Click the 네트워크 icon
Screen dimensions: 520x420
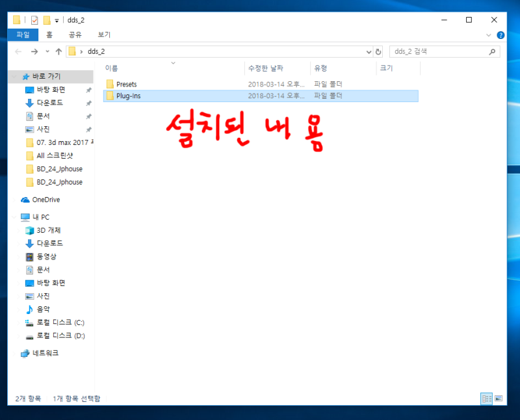[25, 353]
